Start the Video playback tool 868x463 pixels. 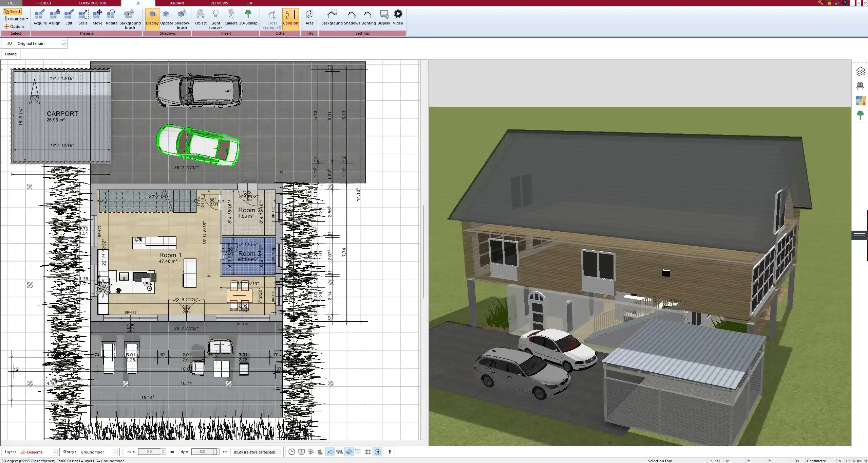(x=398, y=17)
